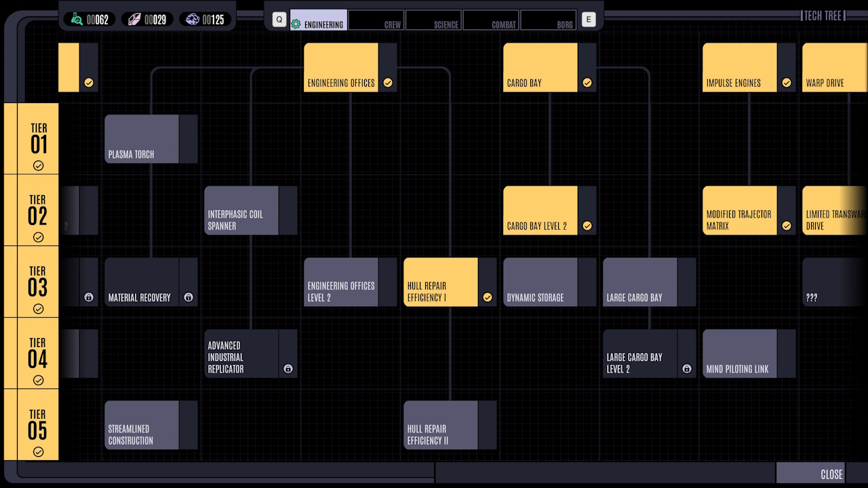868x488 pixels.
Task: Click the checkmark on Engineering Offices node
Action: 388,83
